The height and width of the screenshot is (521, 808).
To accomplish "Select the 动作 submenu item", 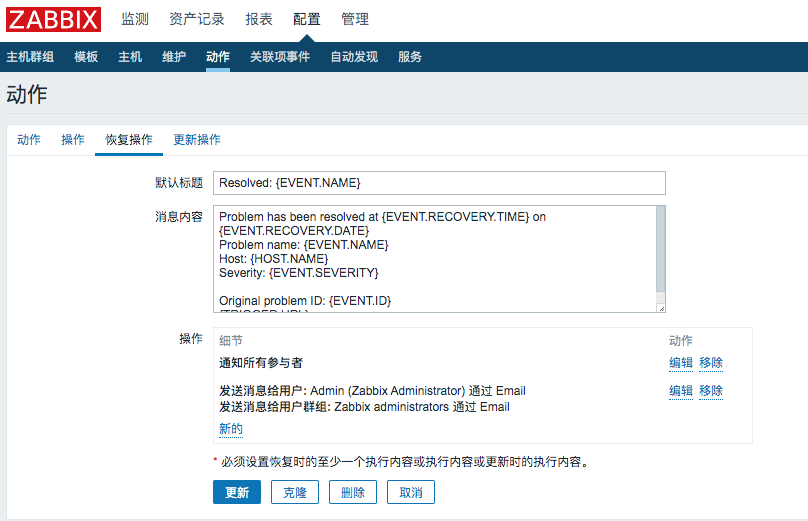I will (x=218, y=57).
